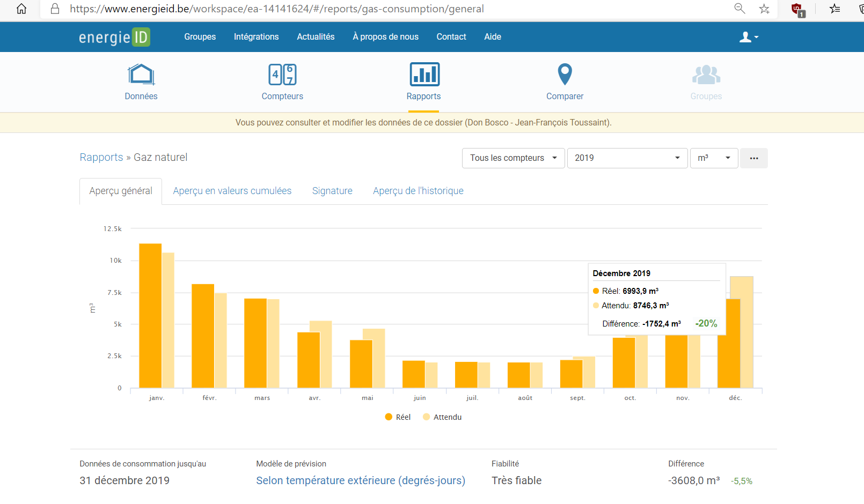This screenshot has width=864, height=504.
Task: Open the Intégrations menu item
Action: click(x=257, y=37)
